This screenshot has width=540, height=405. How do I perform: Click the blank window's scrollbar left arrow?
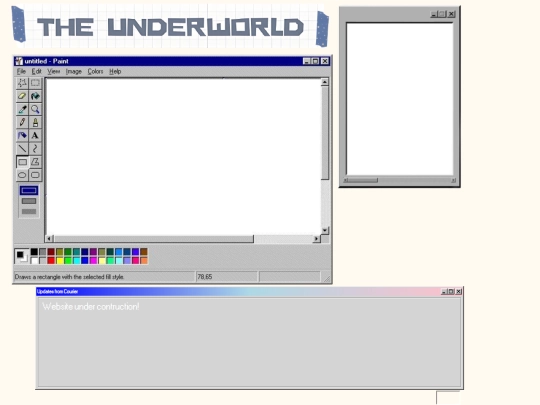346,180
